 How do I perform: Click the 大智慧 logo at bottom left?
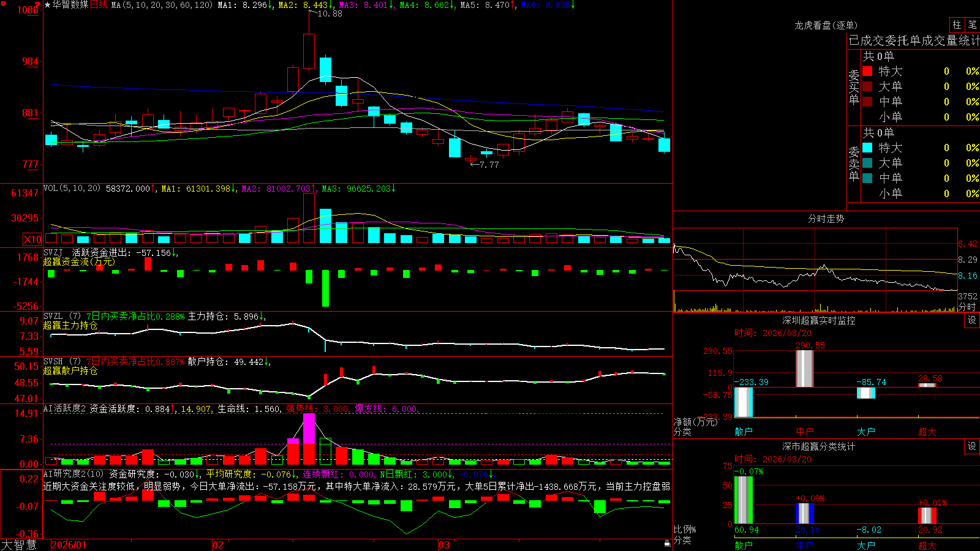pos(19,545)
